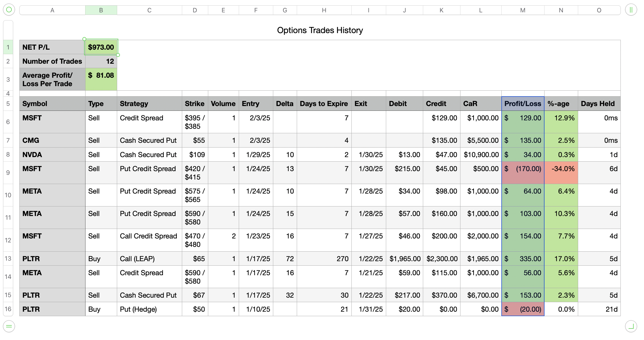Select row 1 via its row number
The height and width of the screenshot is (340, 644).
pos(8,47)
